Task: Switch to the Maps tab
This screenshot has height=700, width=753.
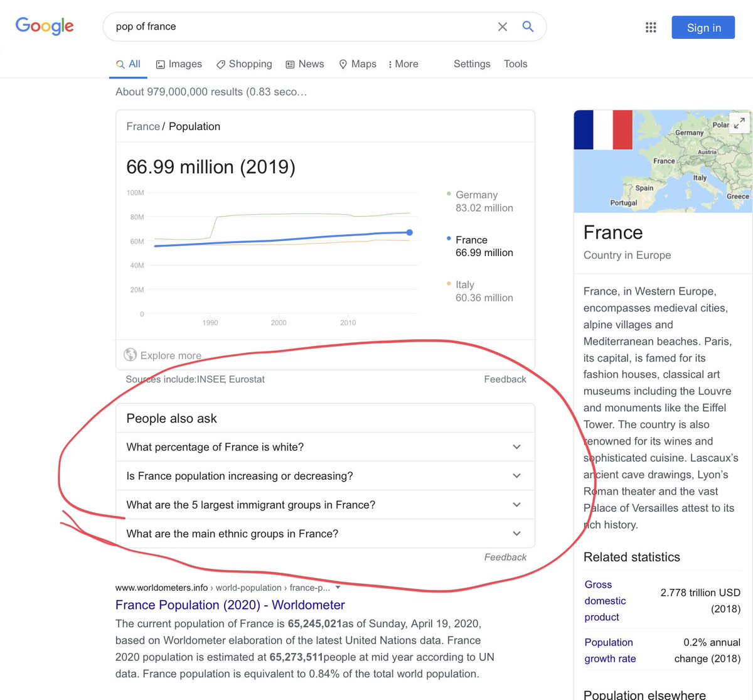Action: [x=358, y=64]
